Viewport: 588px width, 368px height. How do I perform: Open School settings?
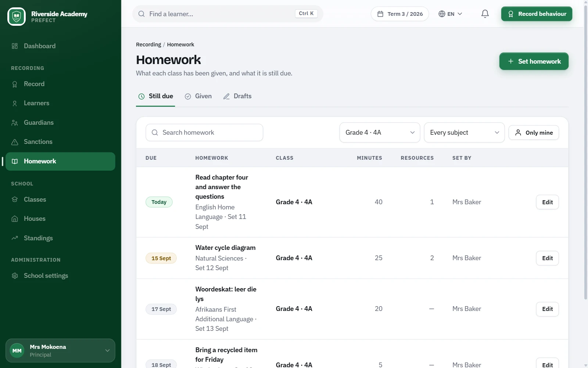click(60, 276)
